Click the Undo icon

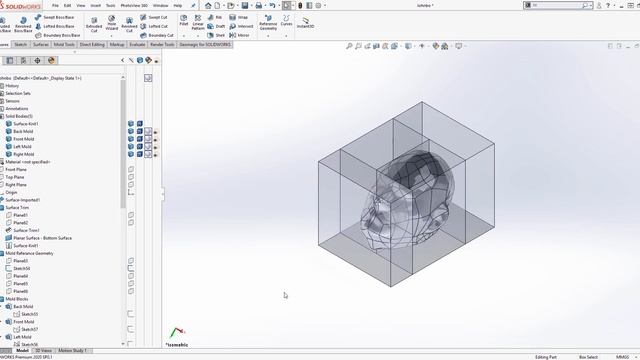pos(272,6)
